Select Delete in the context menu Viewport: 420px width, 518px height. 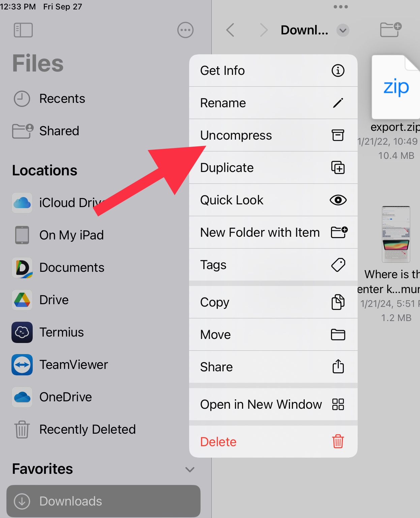pyautogui.click(x=273, y=441)
